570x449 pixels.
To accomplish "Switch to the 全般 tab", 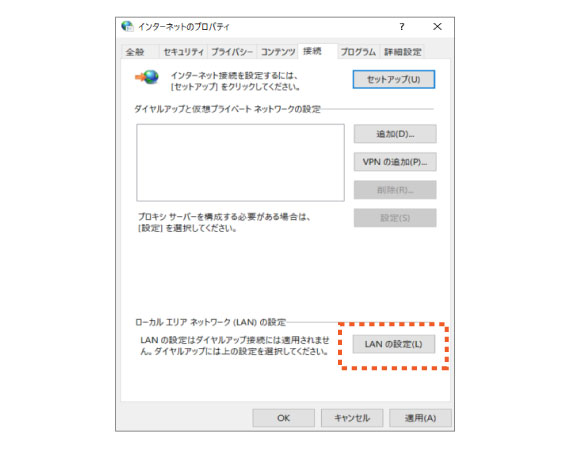I will coord(135,52).
